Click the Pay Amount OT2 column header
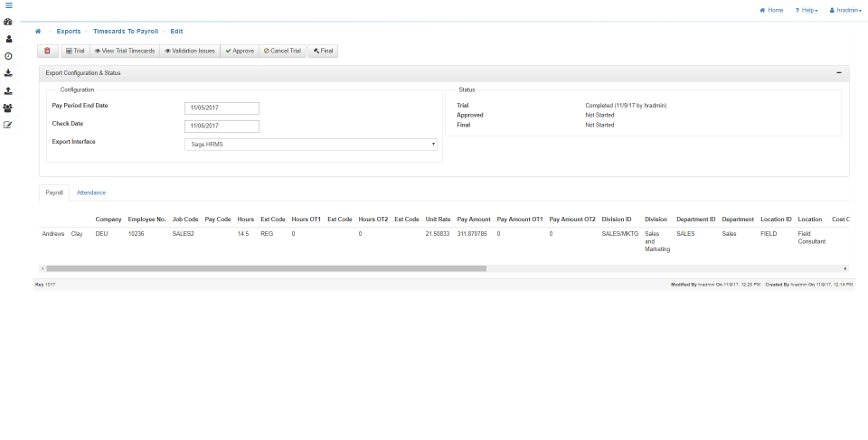868x440 pixels. [572, 220]
